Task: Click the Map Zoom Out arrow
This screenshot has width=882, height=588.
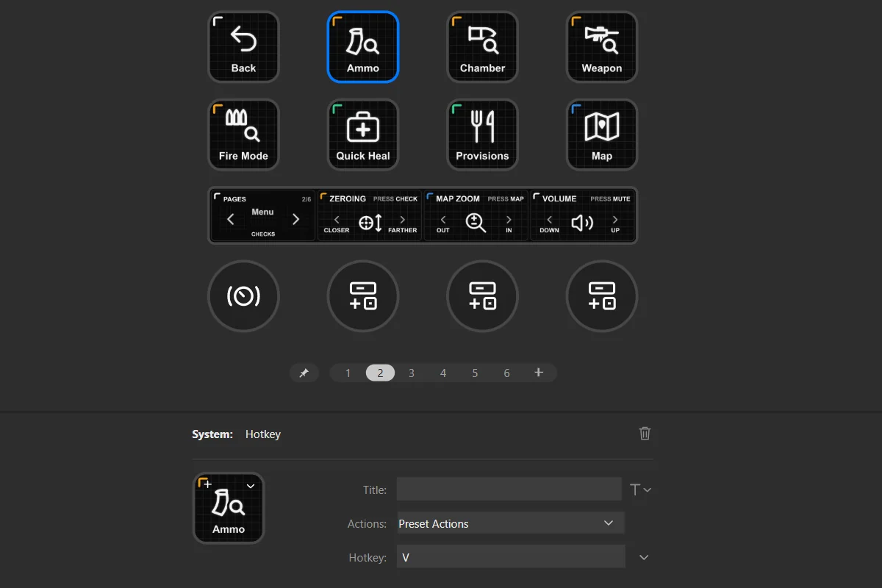Action: click(443, 220)
